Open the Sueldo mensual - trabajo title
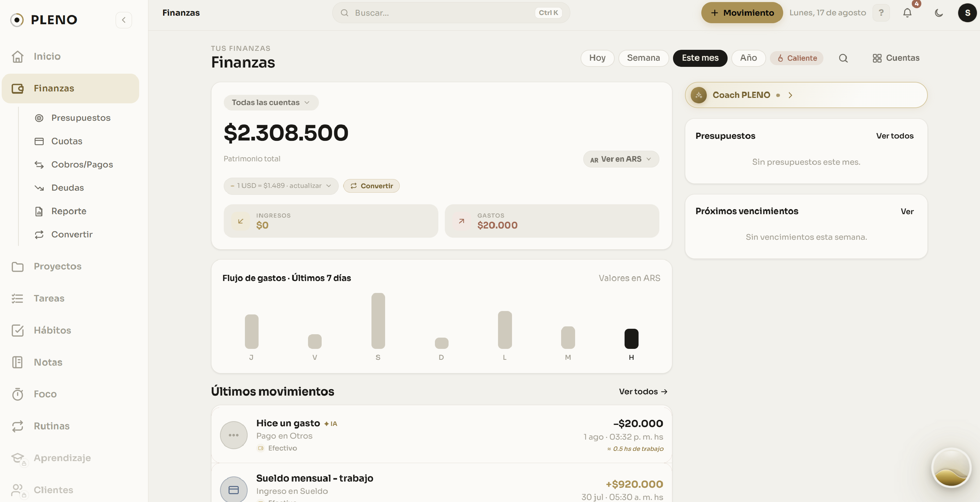Screen dimensions: 980x502 [x=315, y=478]
